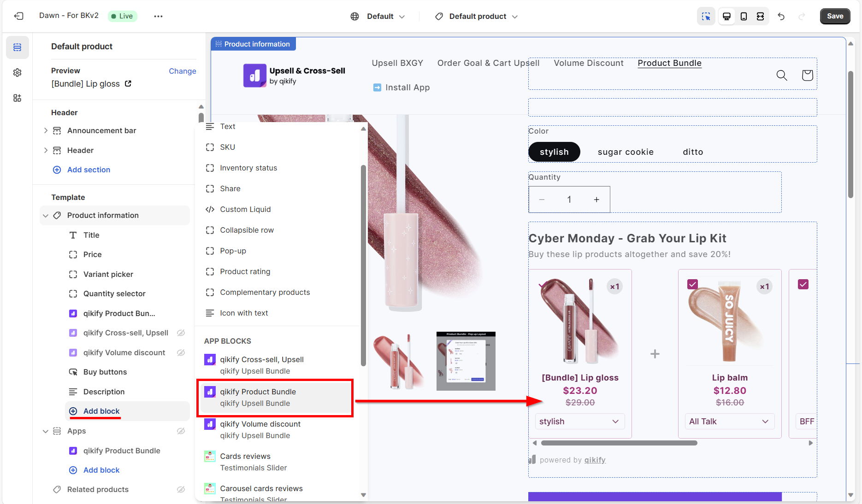Click Add block under Product information
The height and width of the screenshot is (504, 862).
coord(101,411)
